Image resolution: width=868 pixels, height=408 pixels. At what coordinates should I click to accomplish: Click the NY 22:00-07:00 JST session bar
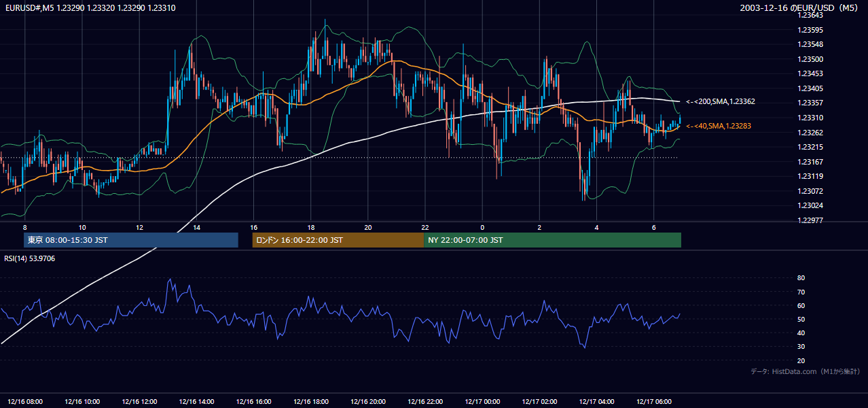tap(552, 240)
